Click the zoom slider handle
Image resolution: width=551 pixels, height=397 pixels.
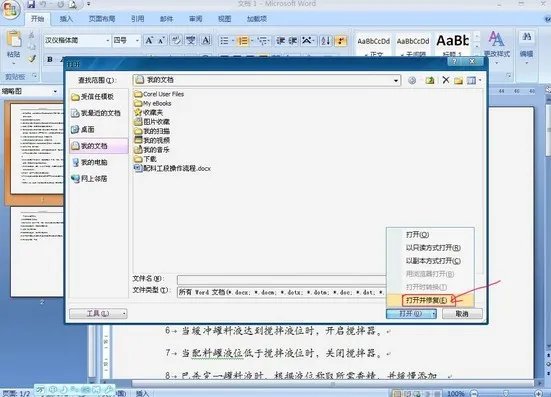click(x=505, y=393)
